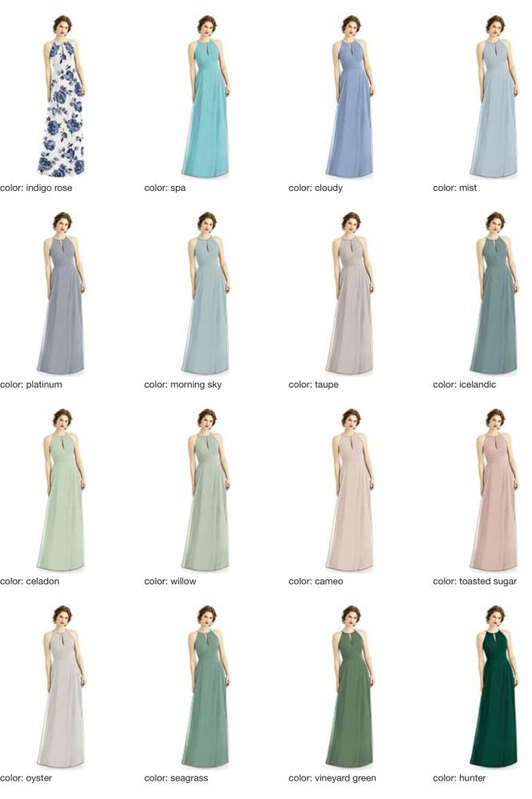Viewport: 532px width, 799px height.
Task: Click the "color: morning sky" text label
Action: (183, 384)
